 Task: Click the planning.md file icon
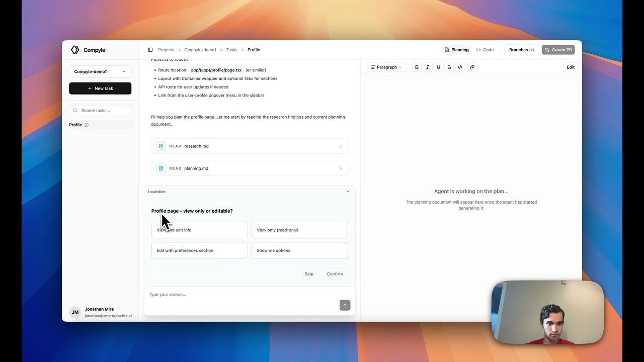pyautogui.click(x=161, y=168)
